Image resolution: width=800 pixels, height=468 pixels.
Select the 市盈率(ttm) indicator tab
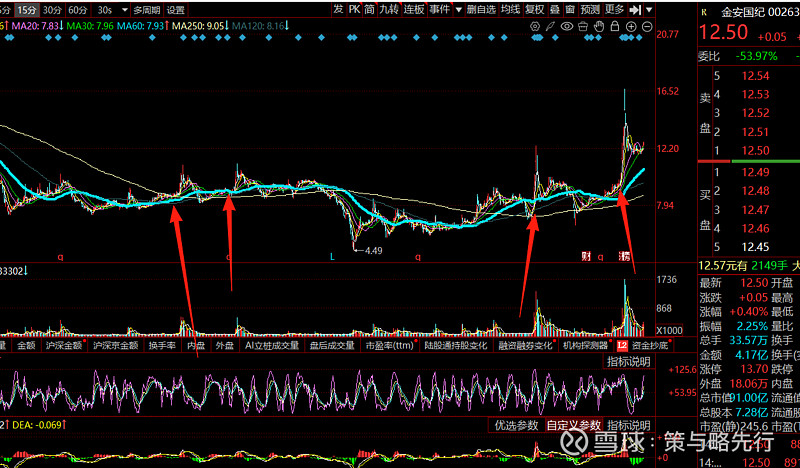pyautogui.click(x=390, y=346)
